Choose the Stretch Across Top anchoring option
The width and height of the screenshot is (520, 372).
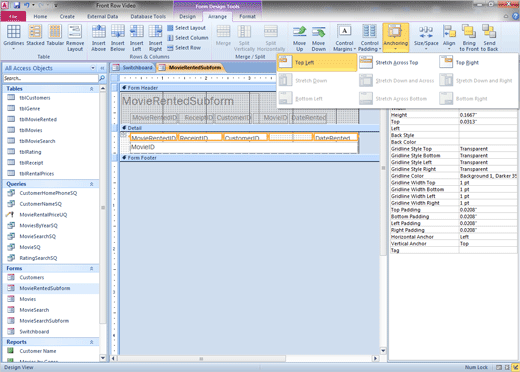[397, 62]
